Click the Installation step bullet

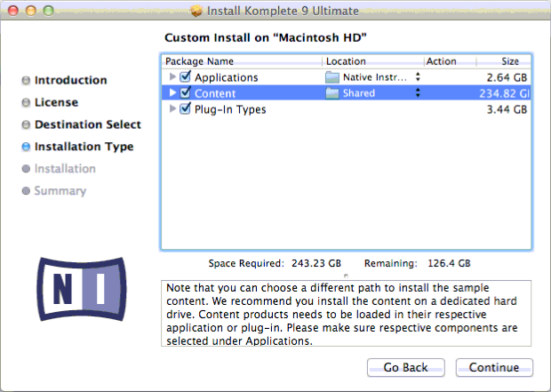[26, 169]
